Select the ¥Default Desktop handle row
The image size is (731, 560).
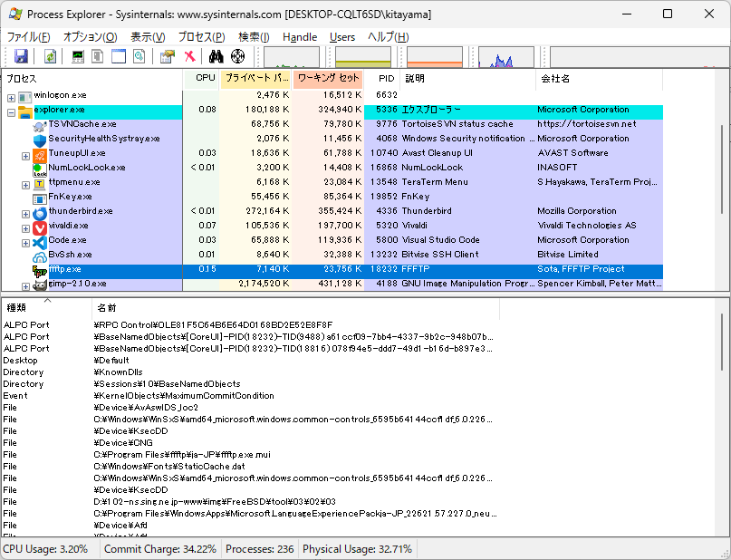pos(251,361)
